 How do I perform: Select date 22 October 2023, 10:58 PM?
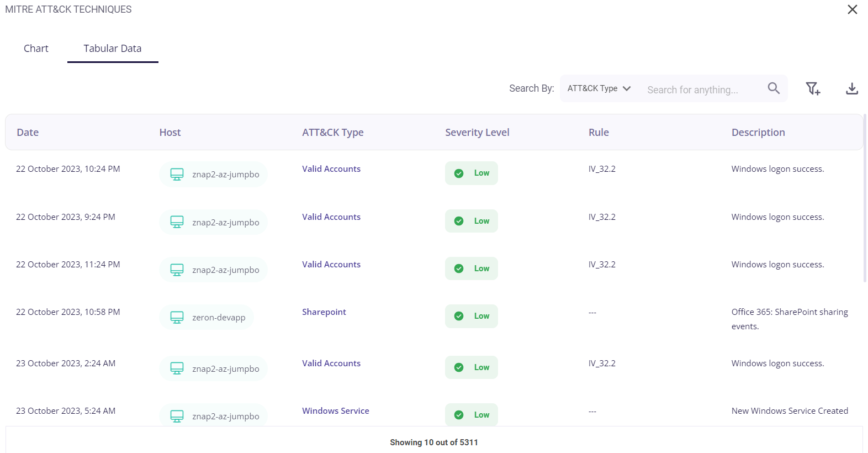point(68,312)
